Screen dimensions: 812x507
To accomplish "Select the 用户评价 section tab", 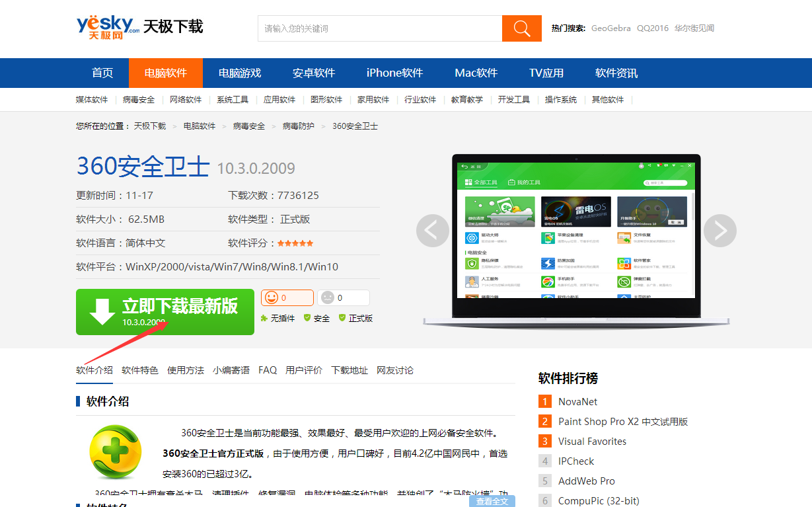I will tap(304, 370).
